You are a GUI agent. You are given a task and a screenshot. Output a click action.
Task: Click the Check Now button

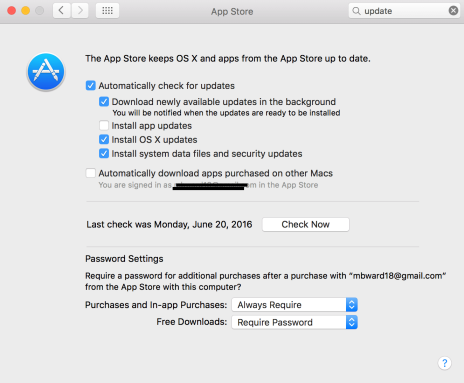[x=306, y=224]
